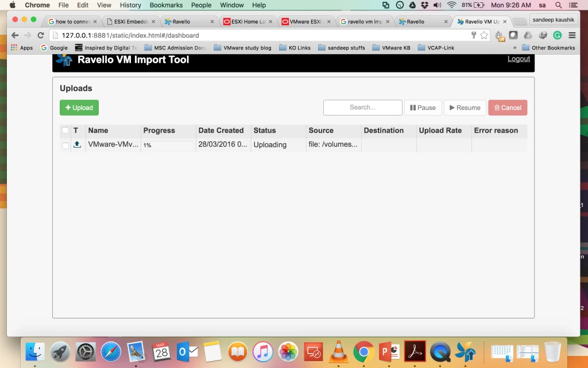Screen dimensions: 588x368
Task: Bookmark page with the star icon
Action: tap(484, 35)
